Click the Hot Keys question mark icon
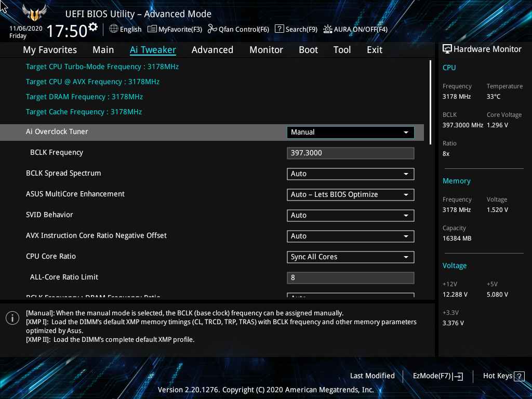 pos(519,376)
